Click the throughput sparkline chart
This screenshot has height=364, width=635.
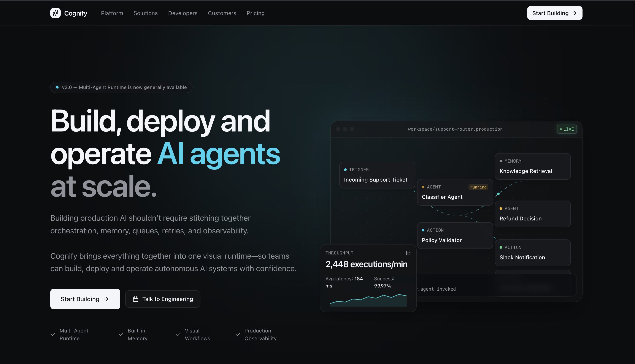pos(368,300)
